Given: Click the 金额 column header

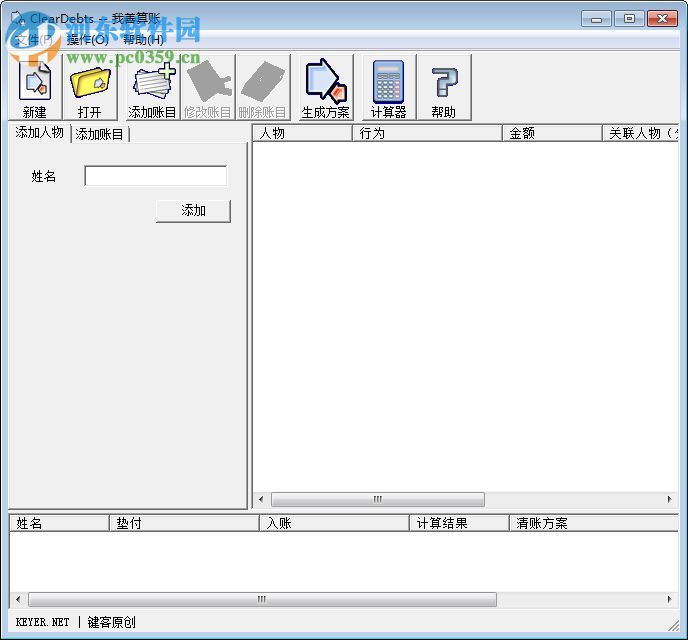Looking at the screenshot, I should pos(552,133).
